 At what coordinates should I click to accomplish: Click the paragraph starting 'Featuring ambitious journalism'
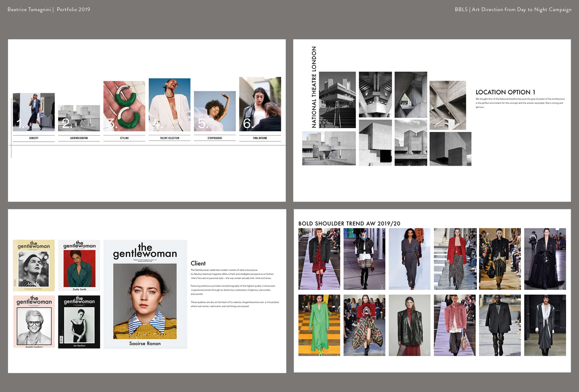click(x=233, y=290)
